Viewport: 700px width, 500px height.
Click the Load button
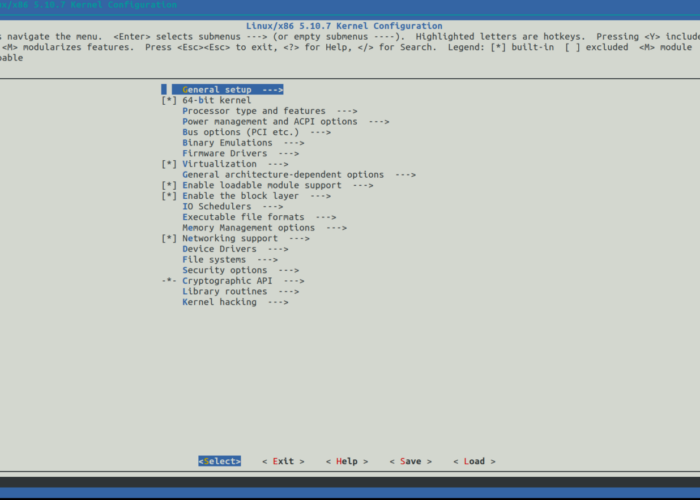click(474, 461)
